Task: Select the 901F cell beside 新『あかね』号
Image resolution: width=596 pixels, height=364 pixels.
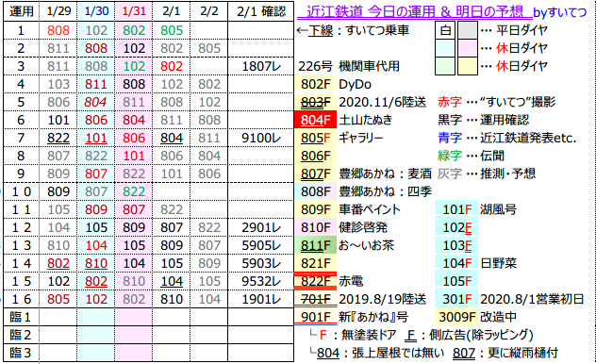Action: point(316,317)
